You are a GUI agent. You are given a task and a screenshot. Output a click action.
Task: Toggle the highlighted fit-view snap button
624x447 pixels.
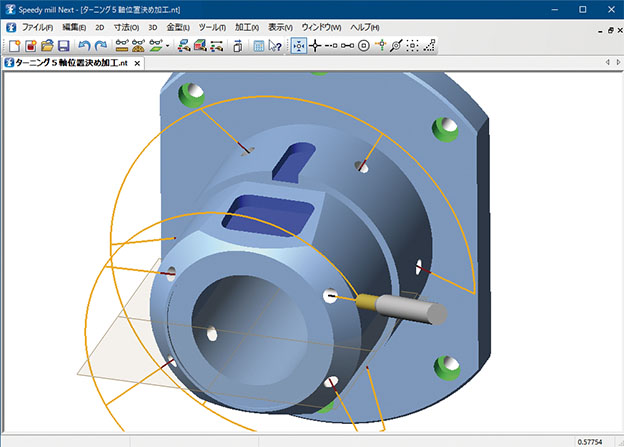coord(298,46)
